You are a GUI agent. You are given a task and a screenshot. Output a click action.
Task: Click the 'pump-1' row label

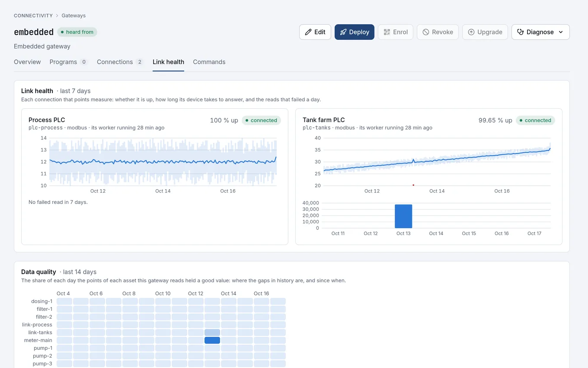point(43,348)
